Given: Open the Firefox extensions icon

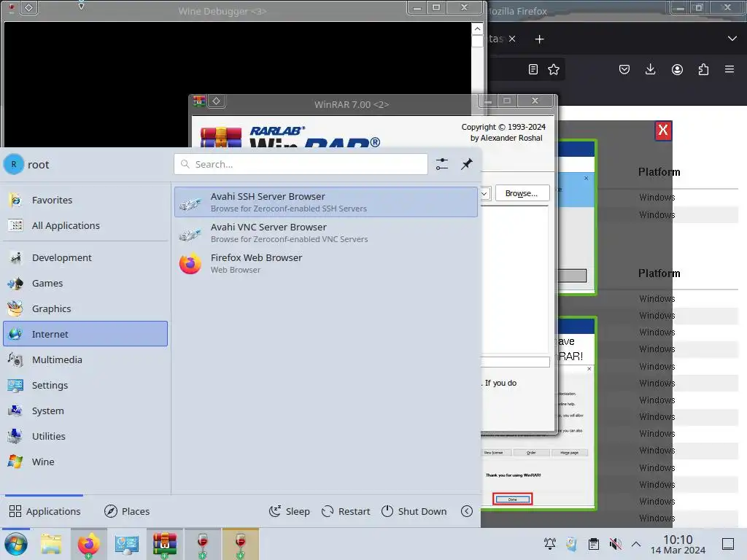Looking at the screenshot, I should tap(703, 69).
